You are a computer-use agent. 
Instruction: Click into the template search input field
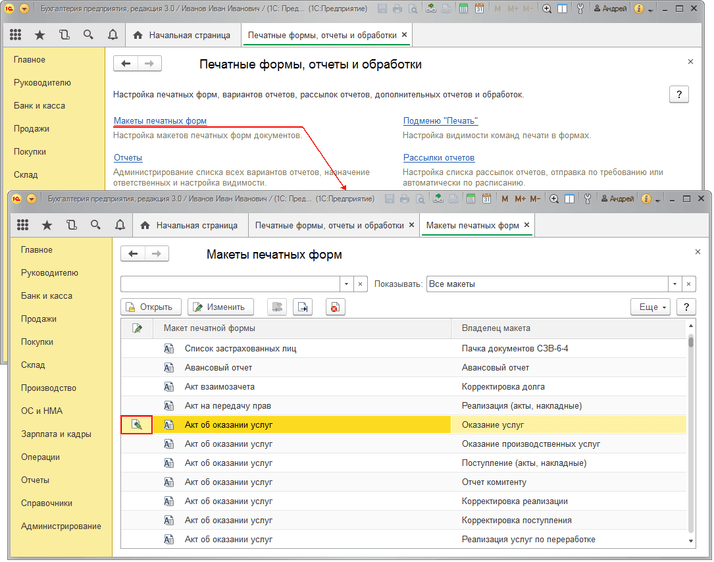pyautogui.click(x=229, y=284)
